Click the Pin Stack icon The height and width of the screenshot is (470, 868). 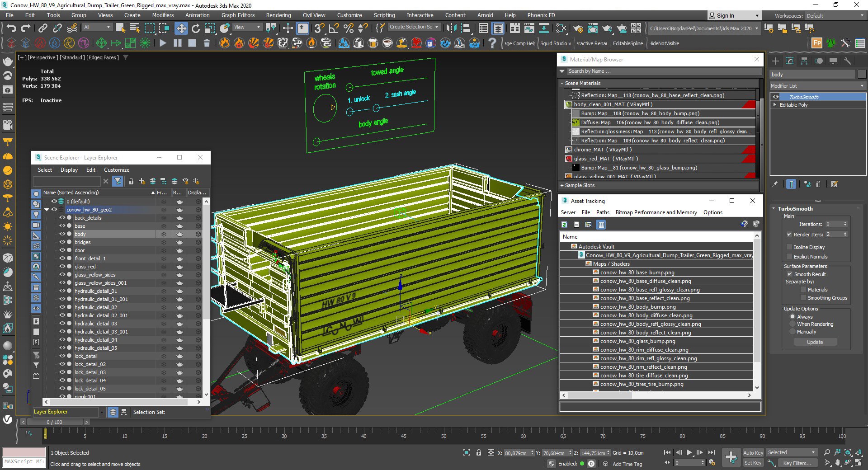775,184
